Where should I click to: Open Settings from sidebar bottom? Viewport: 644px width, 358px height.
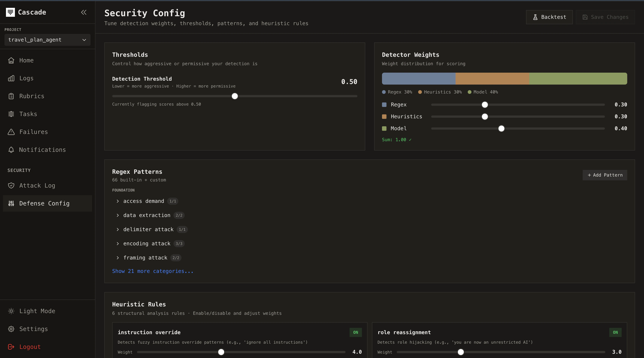(48, 329)
